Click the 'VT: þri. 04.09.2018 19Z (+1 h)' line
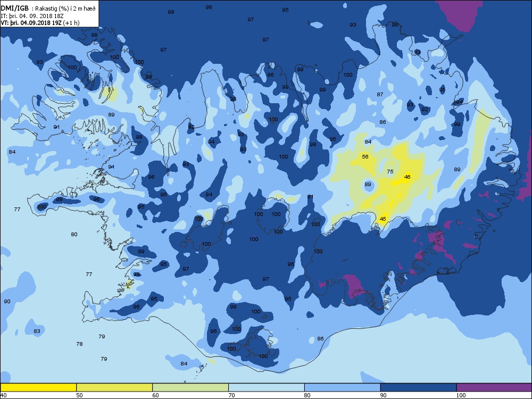532x399 pixels. coord(40,23)
